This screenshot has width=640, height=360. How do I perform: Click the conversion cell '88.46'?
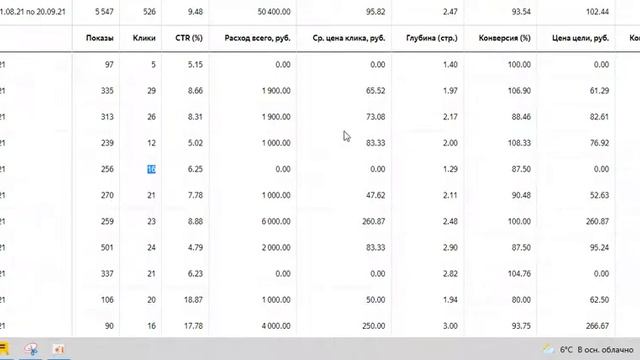tap(521, 117)
